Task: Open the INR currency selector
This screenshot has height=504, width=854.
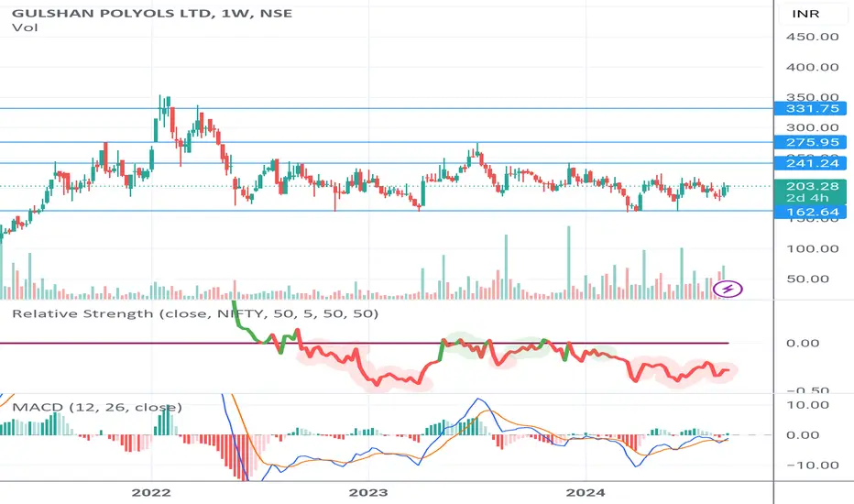Action: (x=805, y=13)
